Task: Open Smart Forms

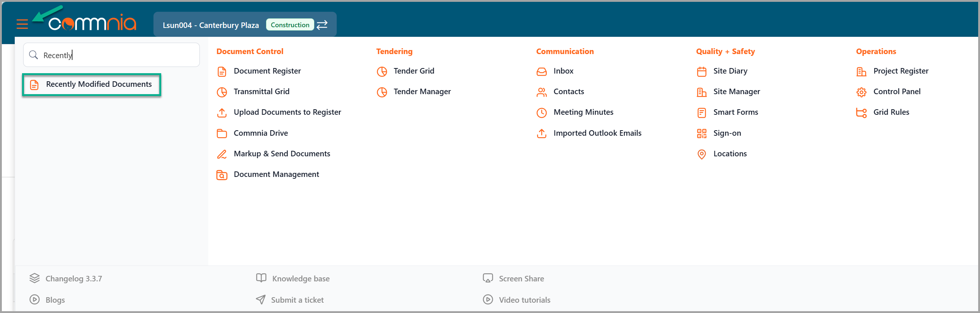Action: (x=735, y=112)
